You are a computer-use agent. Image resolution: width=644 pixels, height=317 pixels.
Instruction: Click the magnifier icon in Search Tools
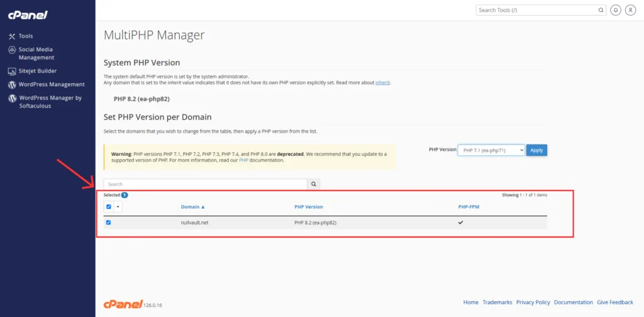coord(601,10)
